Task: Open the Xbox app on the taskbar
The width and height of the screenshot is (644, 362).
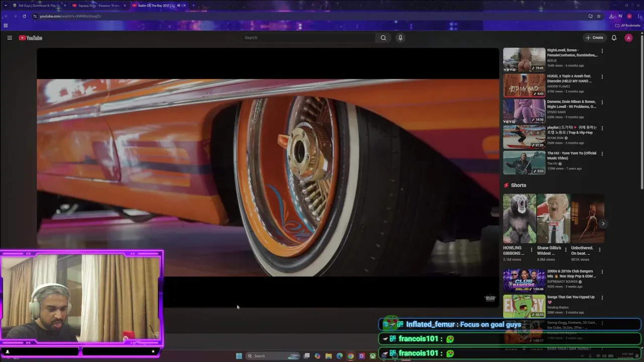Action: (373, 356)
